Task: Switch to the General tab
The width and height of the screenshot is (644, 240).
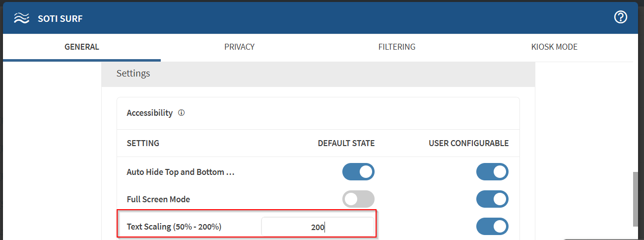Action: click(82, 47)
